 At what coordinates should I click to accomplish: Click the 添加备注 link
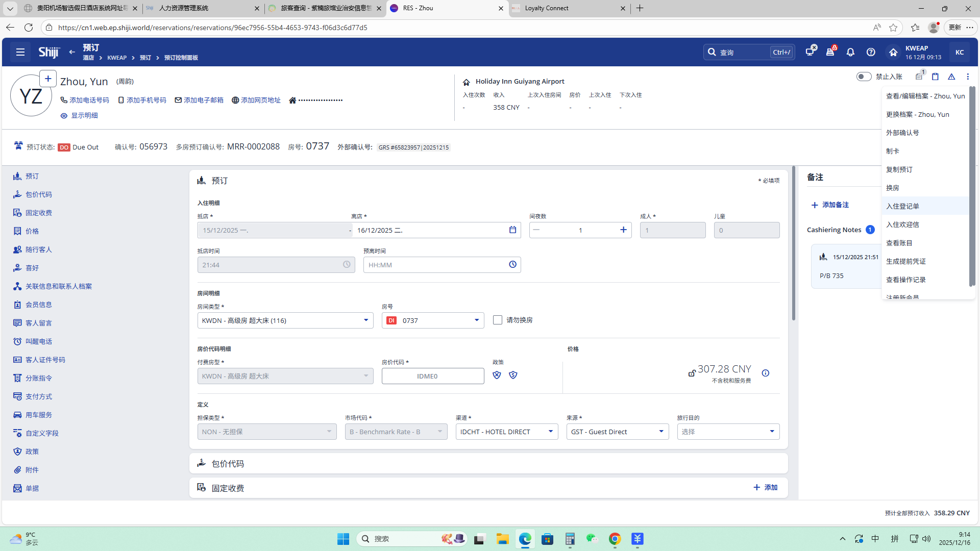click(830, 205)
